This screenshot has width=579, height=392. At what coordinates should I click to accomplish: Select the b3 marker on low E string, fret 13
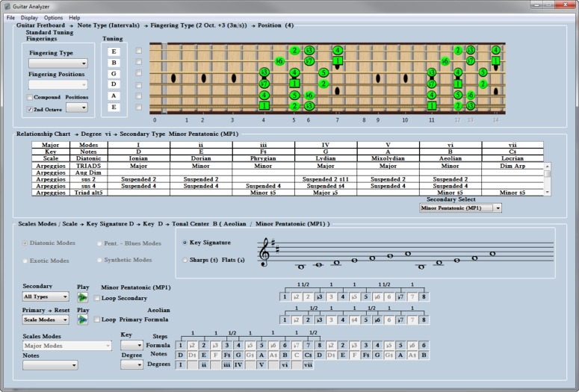471,106
